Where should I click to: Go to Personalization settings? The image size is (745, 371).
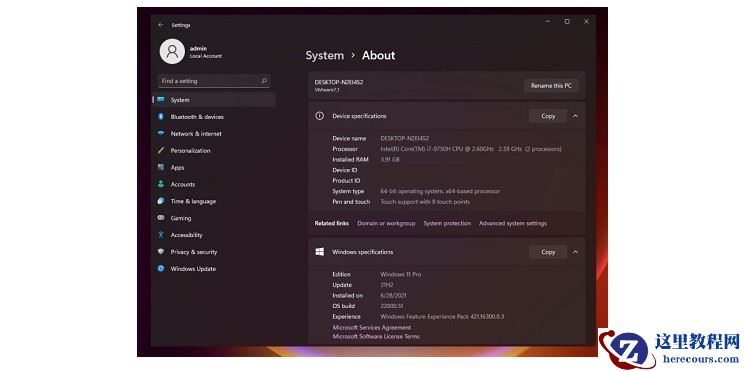(190, 151)
